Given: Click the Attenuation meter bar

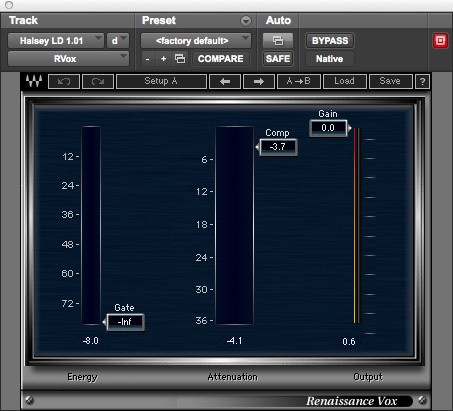Looking at the screenshot, I should coord(234,225).
